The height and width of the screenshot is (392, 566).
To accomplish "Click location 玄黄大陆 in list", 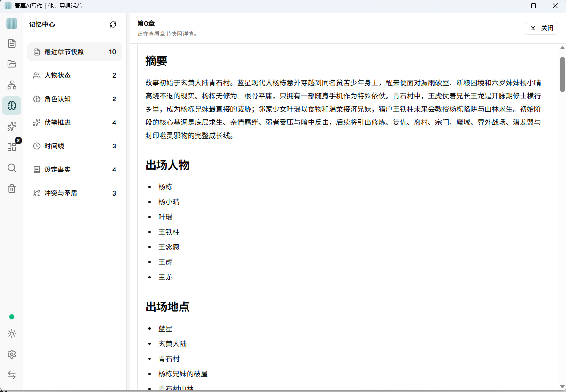I will [x=172, y=344].
